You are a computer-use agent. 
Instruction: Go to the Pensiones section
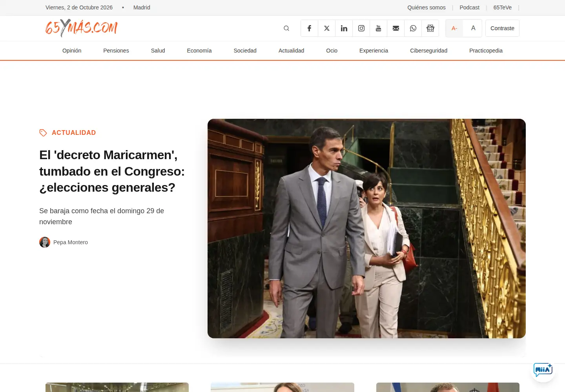[116, 51]
